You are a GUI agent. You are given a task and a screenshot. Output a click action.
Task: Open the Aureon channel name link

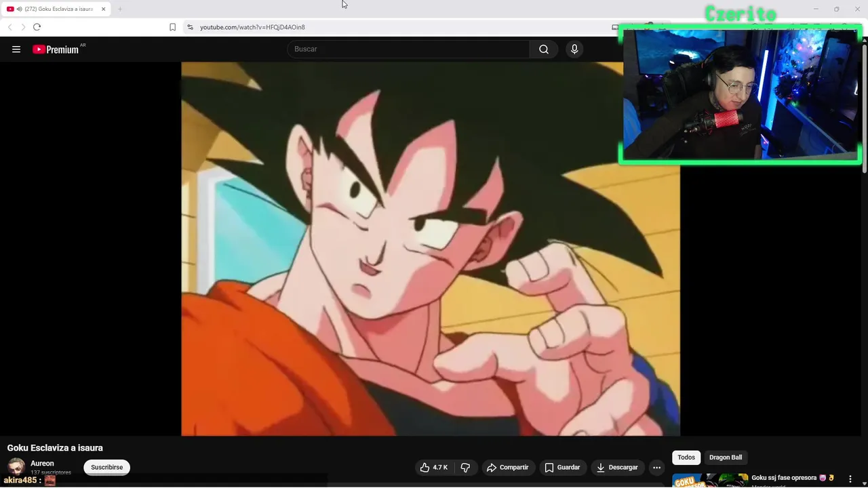[x=42, y=464]
